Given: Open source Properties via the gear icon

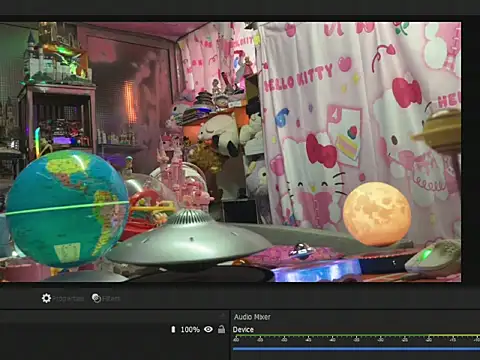Looking at the screenshot, I should point(46,298).
